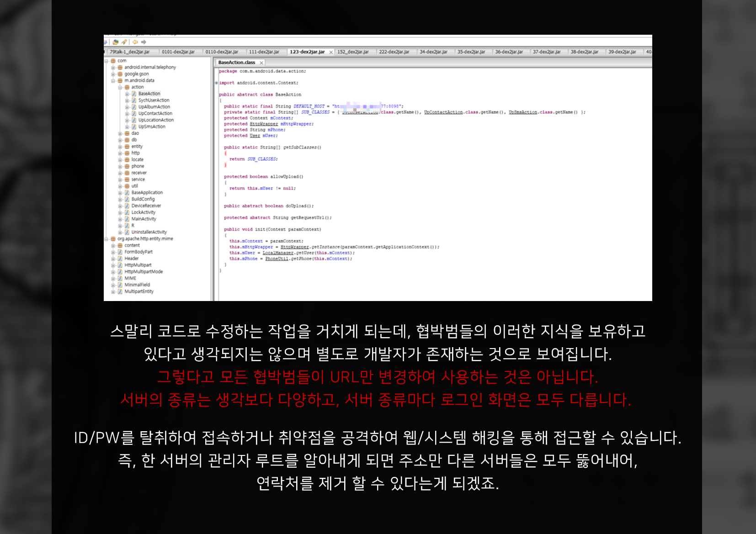Collapse the m.android.data package node
The image size is (756, 534).
(x=113, y=81)
